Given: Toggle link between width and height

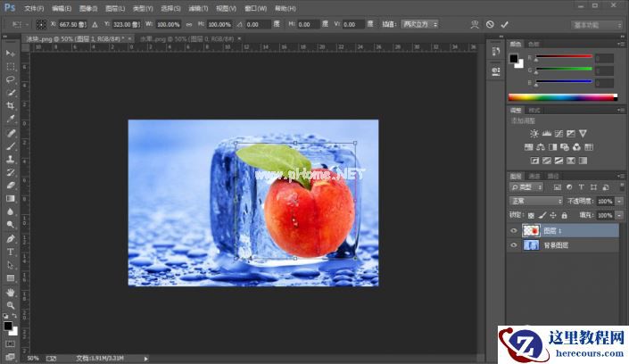Looking at the screenshot, I should tap(189, 24).
